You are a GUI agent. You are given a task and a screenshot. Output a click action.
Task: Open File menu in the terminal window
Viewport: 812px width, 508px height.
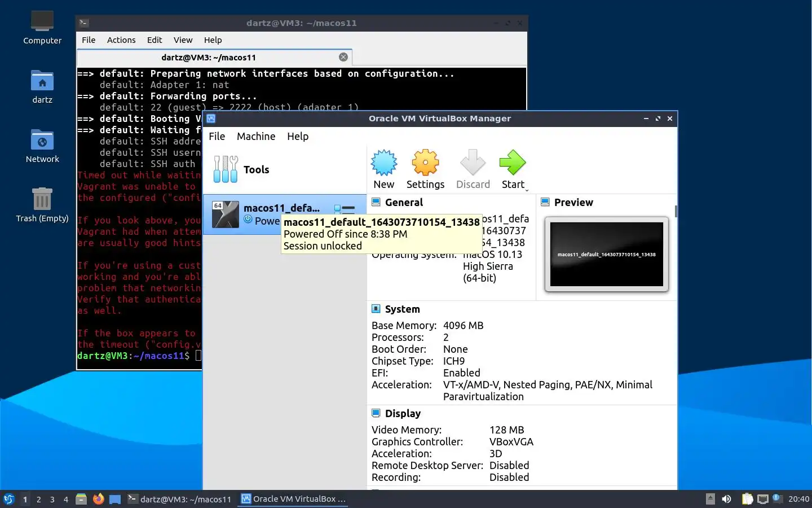point(89,40)
